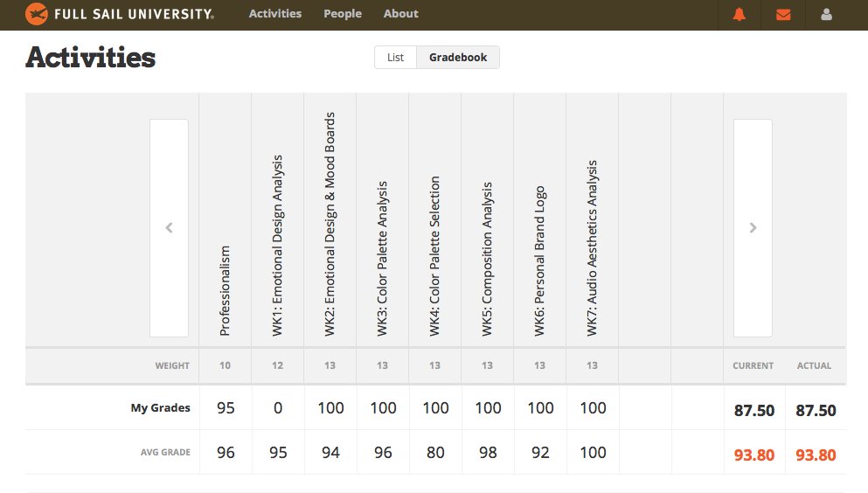Viewport: 868px width, 493px height.
Task: Click the AVG GRADE row label
Action: click(165, 452)
